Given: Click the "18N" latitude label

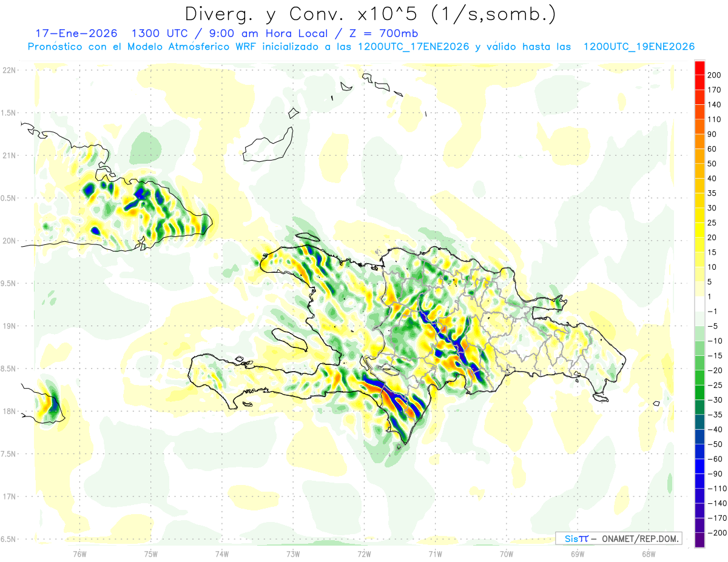Looking at the screenshot, I should [x=9, y=411].
